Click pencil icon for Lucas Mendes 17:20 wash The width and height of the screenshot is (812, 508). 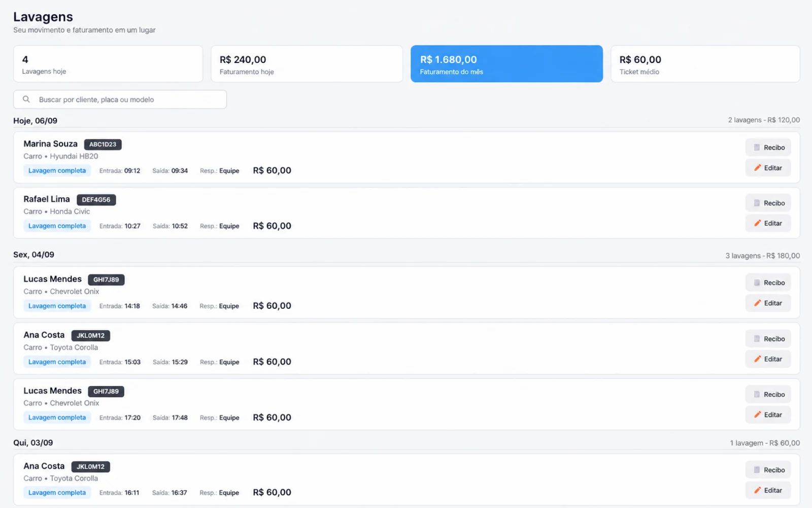tap(757, 415)
